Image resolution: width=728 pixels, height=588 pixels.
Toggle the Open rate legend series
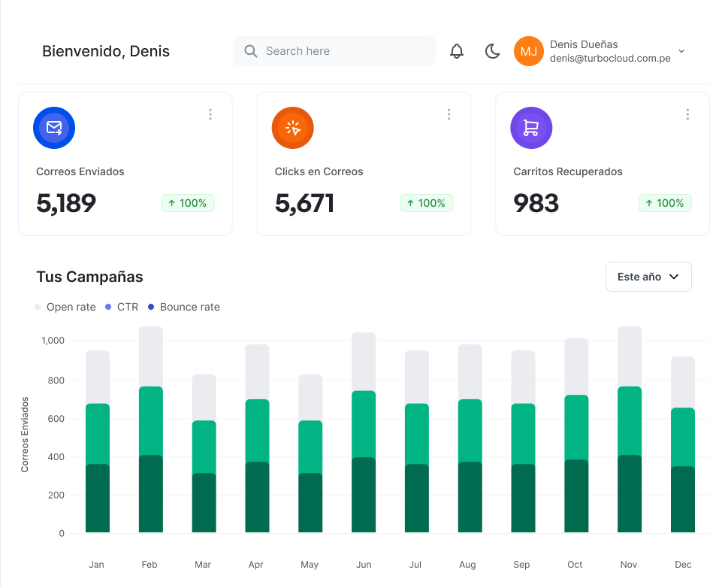[65, 307]
